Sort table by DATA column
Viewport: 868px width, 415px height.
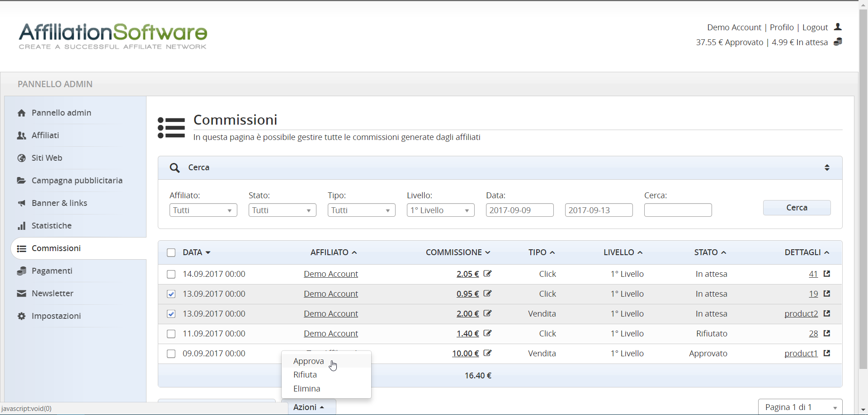197,252
